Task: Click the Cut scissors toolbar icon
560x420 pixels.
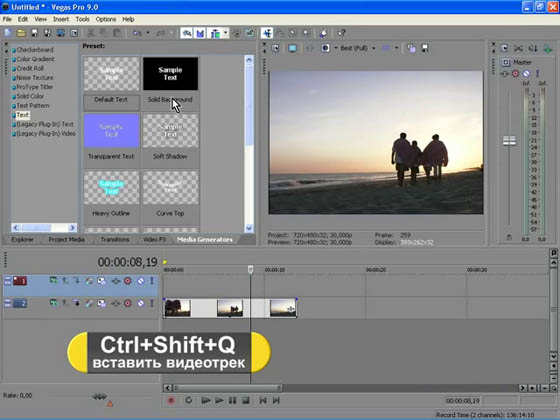Action: coord(91,33)
